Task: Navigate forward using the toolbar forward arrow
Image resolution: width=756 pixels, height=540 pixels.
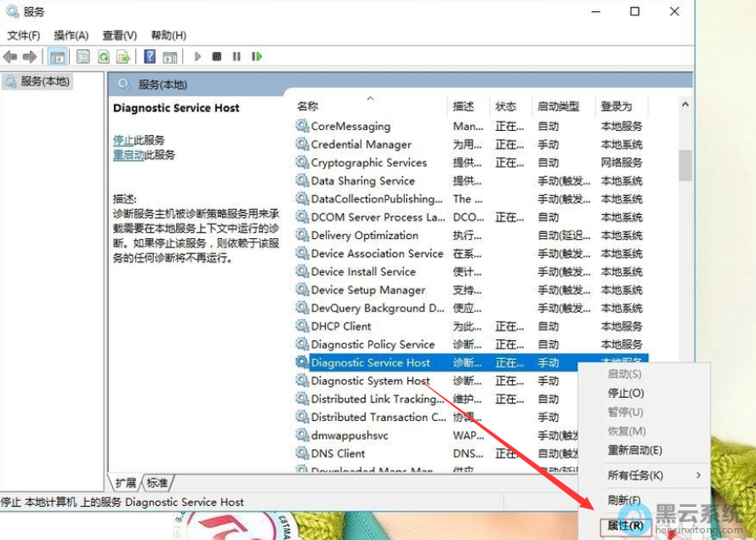Action: (x=31, y=56)
